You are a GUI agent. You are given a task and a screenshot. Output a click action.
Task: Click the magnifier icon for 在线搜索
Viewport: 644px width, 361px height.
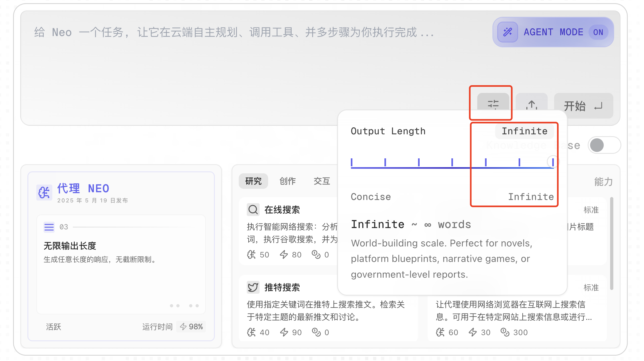253,210
